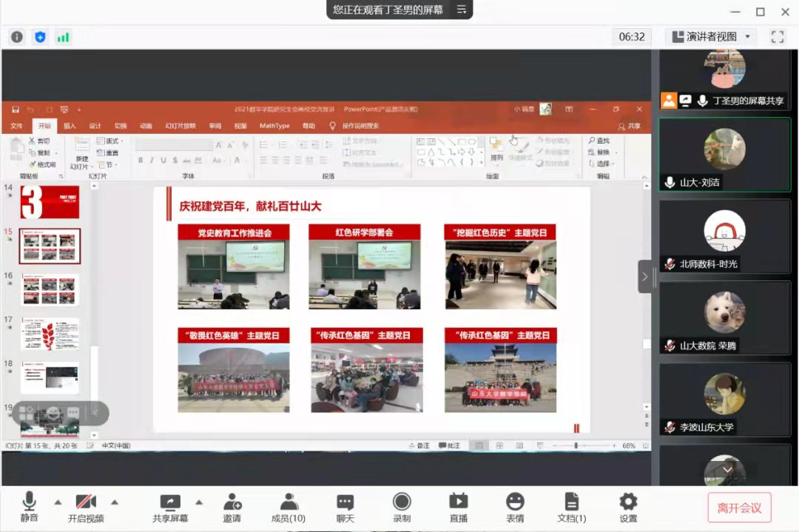The image size is (799, 532).
Task: Expand share screen options arrow
Action: (198, 502)
